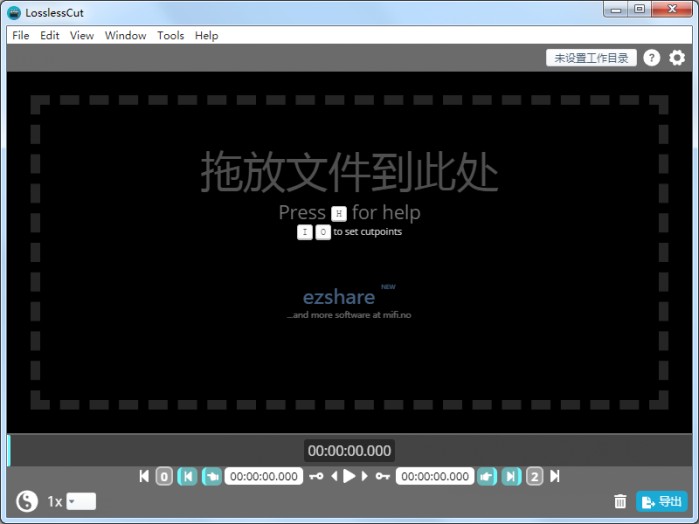
Task: Delete source file with trash icon
Action: (620, 501)
